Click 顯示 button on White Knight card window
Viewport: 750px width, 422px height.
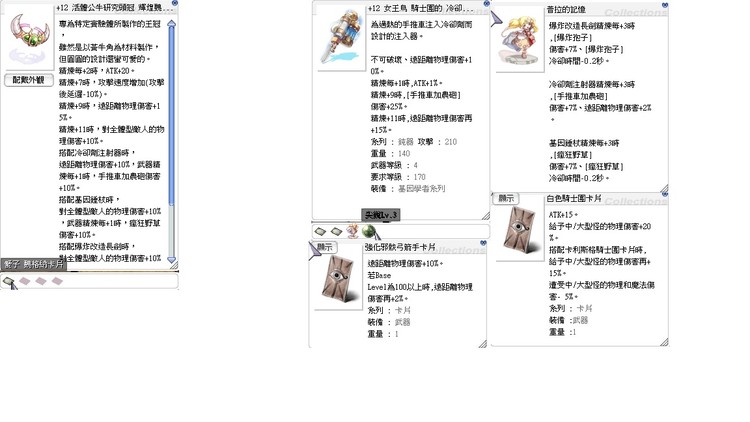[x=506, y=198]
